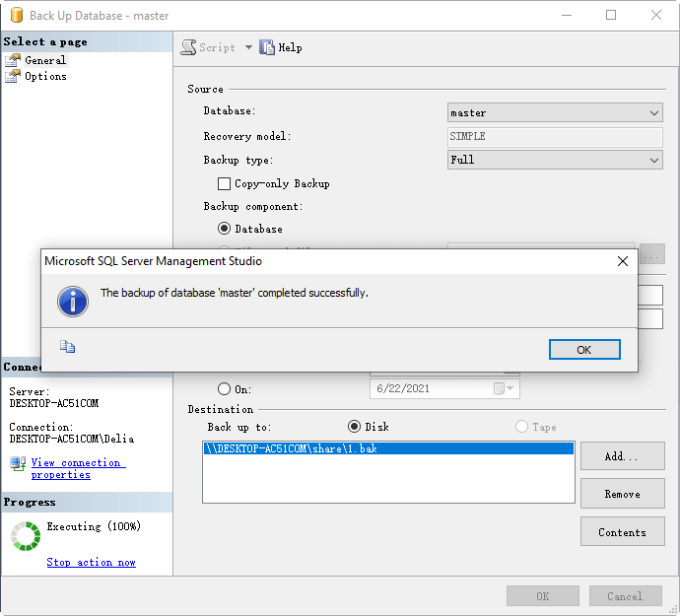Expand the Database dropdown showing master
Viewport: 680px width, 616px height.
(555, 112)
